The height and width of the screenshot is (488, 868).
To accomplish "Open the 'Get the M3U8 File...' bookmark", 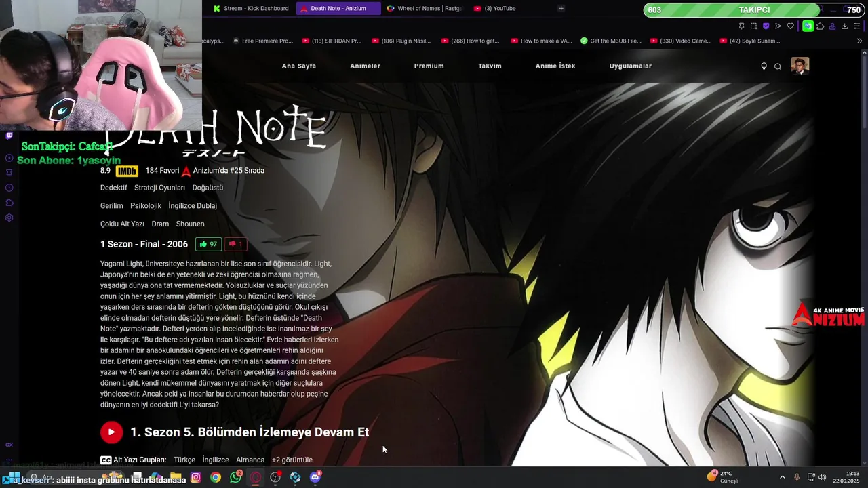I will (611, 41).
